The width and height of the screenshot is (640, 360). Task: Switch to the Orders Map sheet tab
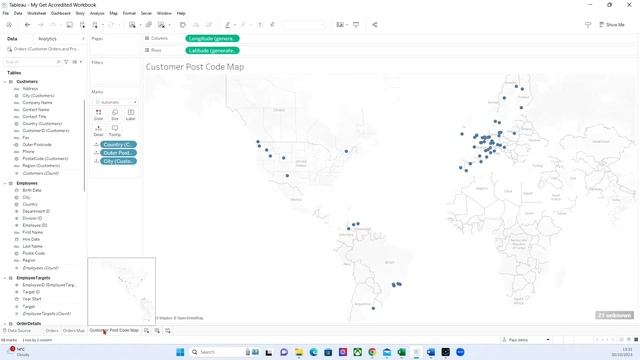pos(73,331)
